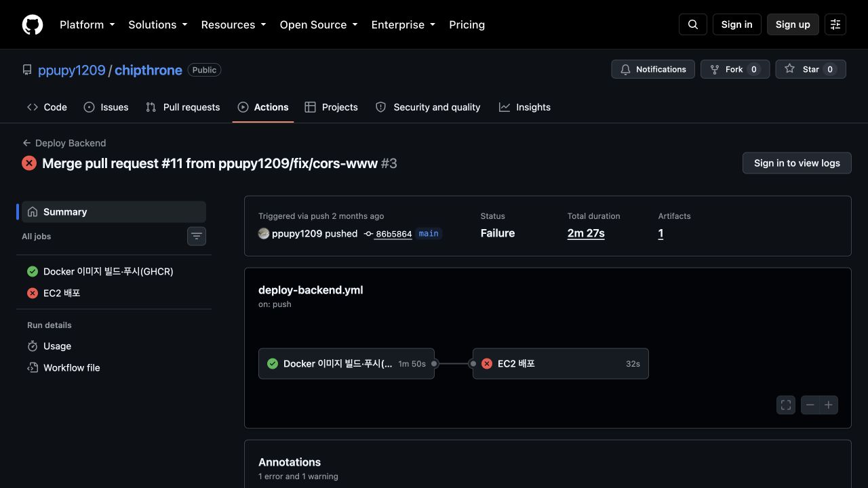Click the Workflow file icon

(x=33, y=368)
